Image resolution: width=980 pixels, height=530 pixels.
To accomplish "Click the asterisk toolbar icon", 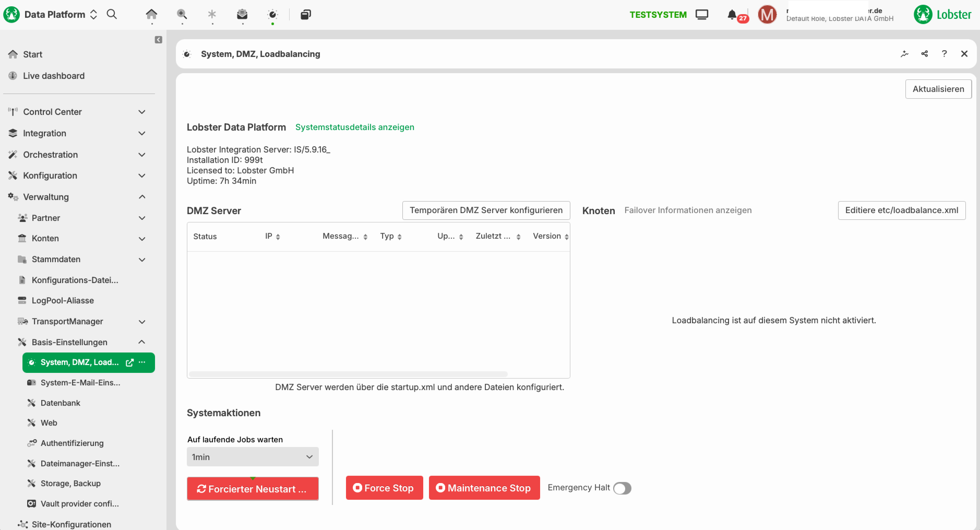I will (212, 14).
